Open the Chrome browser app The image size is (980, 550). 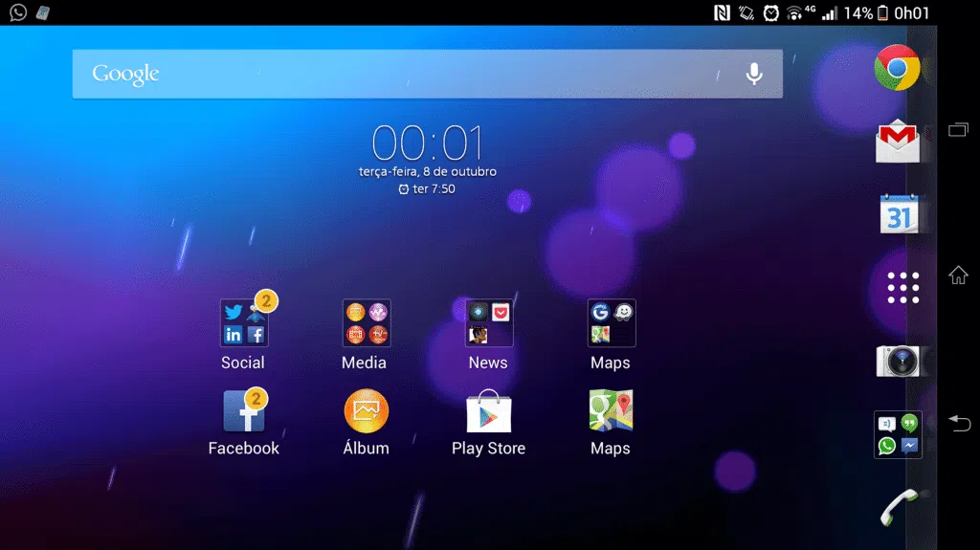897,68
